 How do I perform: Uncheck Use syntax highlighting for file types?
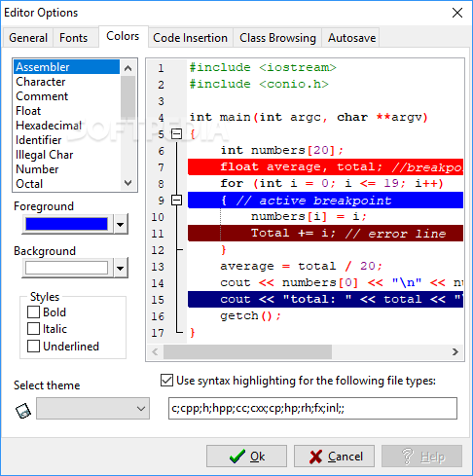click(x=166, y=381)
